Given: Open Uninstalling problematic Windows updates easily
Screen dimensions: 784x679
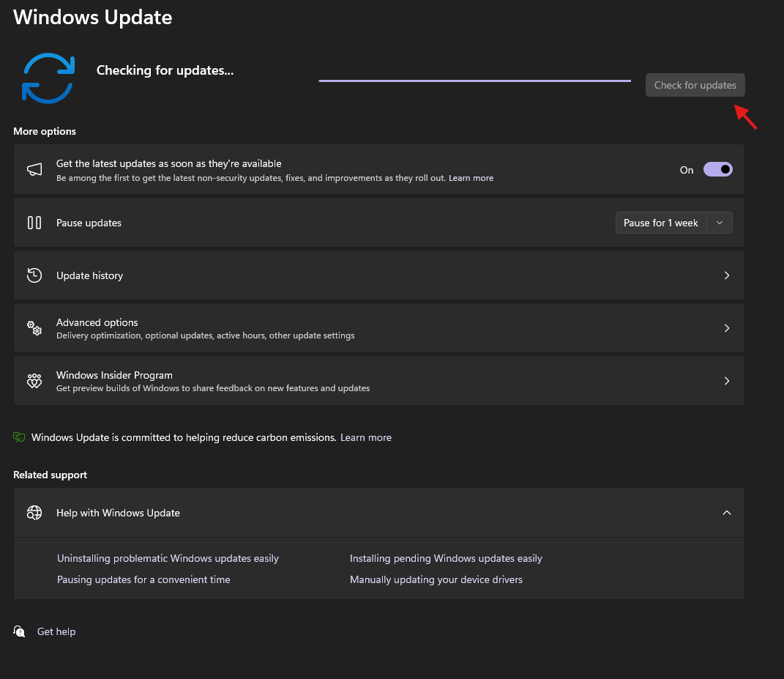Looking at the screenshot, I should (168, 557).
